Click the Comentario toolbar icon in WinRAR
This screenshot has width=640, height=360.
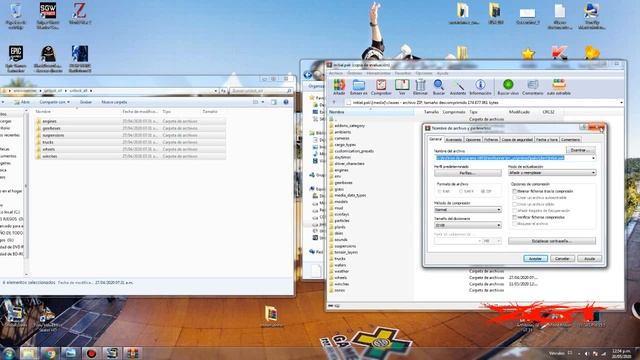click(x=533, y=87)
